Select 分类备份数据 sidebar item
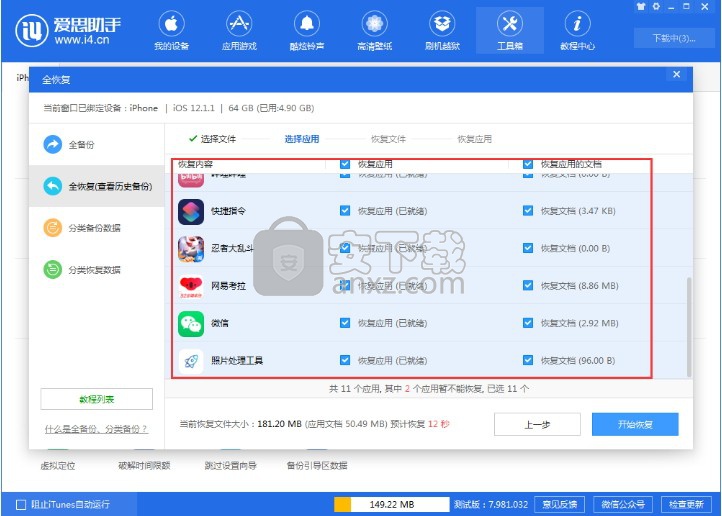 pyautogui.click(x=96, y=228)
